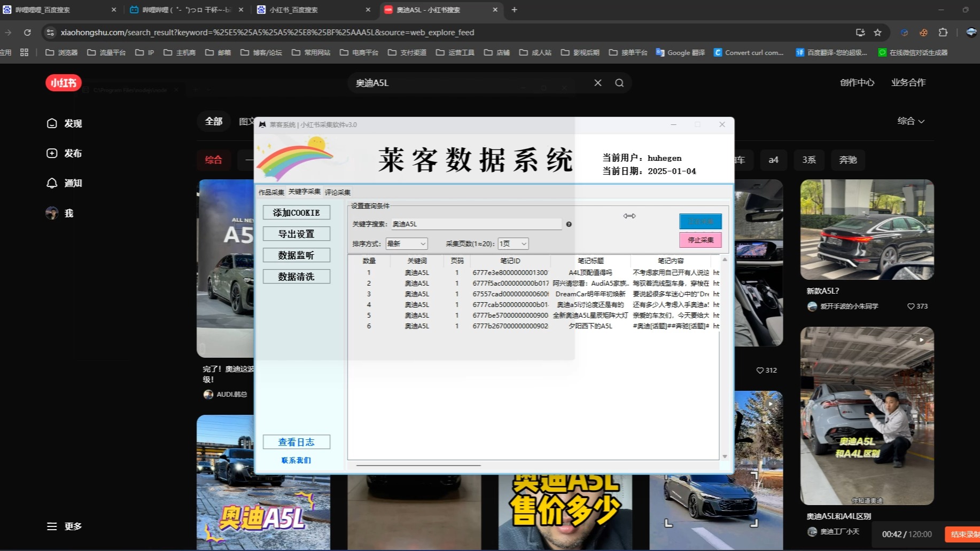Click the 关键字搜索 input field
980x551 pixels.
476,224
